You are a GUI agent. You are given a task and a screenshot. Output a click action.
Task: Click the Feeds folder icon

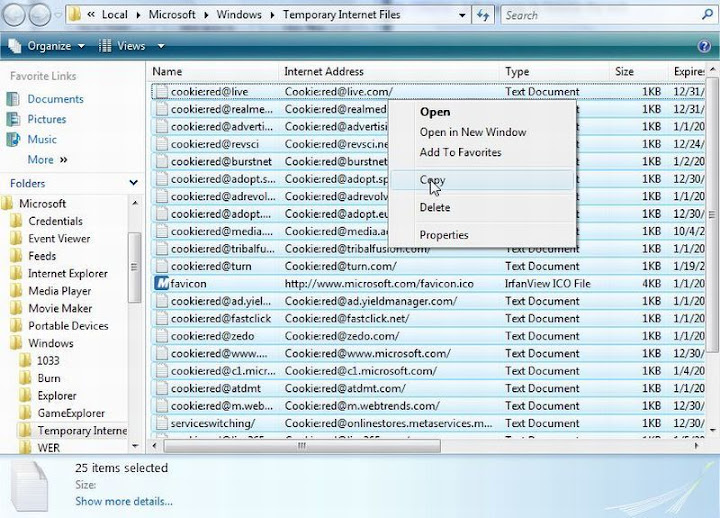pyautogui.click(x=17, y=256)
